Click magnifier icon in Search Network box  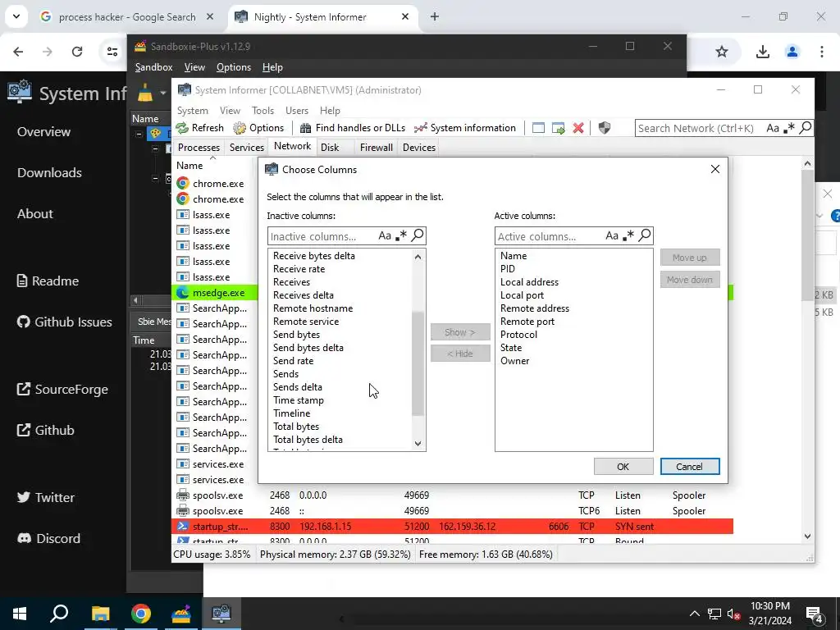(805, 127)
